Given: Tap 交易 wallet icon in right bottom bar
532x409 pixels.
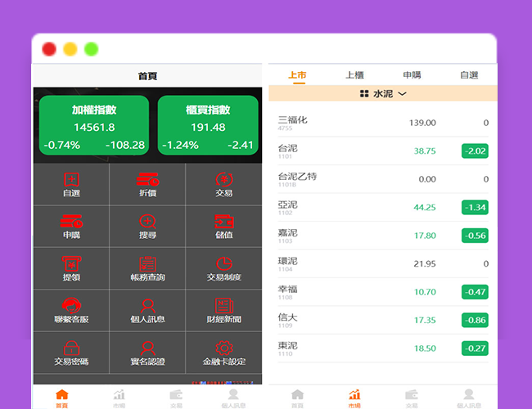Looking at the screenshot, I should pos(412,395).
